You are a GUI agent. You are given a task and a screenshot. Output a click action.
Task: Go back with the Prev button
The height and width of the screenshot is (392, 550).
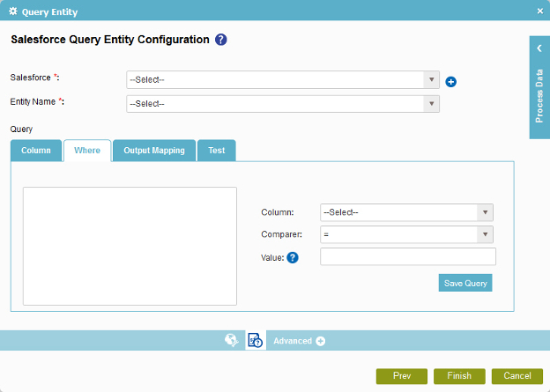click(x=402, y=376)
